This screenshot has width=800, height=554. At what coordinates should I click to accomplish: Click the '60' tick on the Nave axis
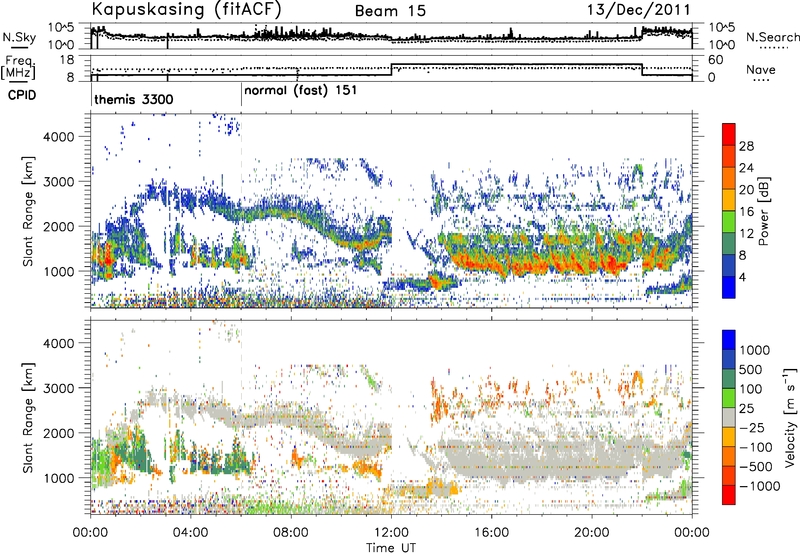point(716,60)
